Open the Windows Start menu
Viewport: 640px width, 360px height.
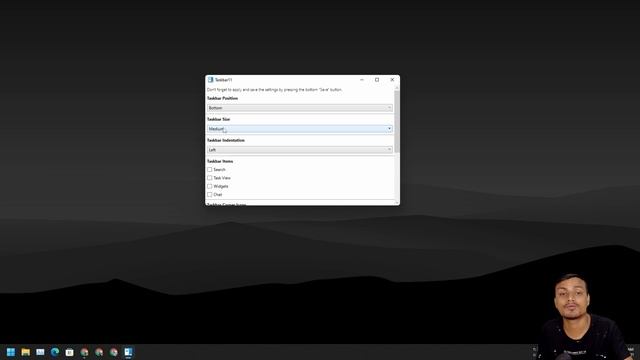11,352
